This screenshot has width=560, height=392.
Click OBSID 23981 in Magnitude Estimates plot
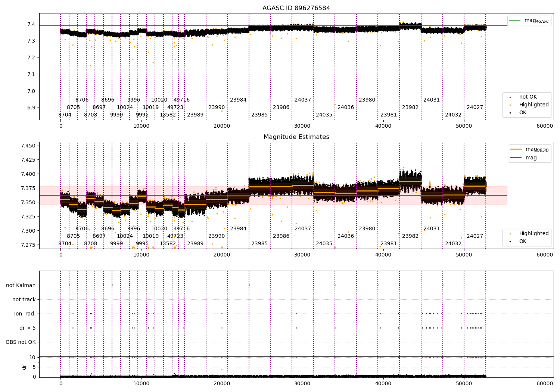click(389, 244)
